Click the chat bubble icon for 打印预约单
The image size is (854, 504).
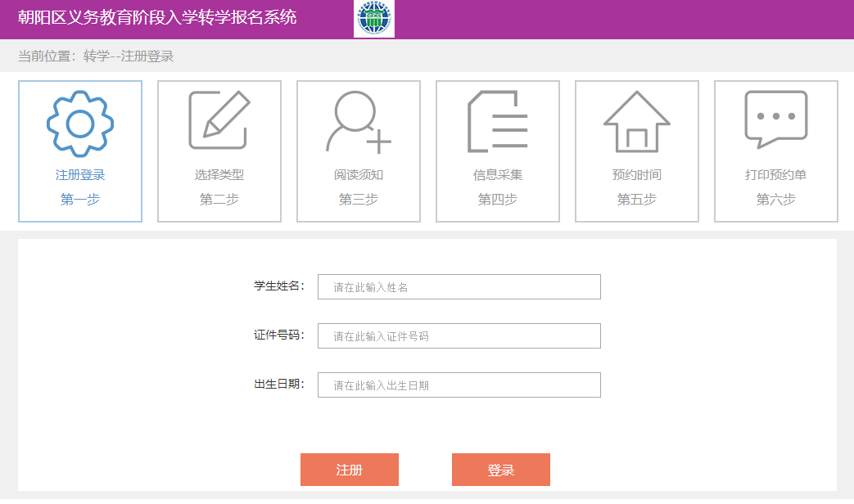pos(776,119)
